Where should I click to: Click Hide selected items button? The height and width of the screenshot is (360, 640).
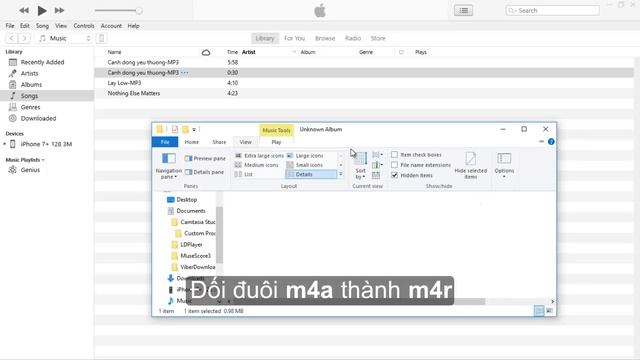coord(471,165)
